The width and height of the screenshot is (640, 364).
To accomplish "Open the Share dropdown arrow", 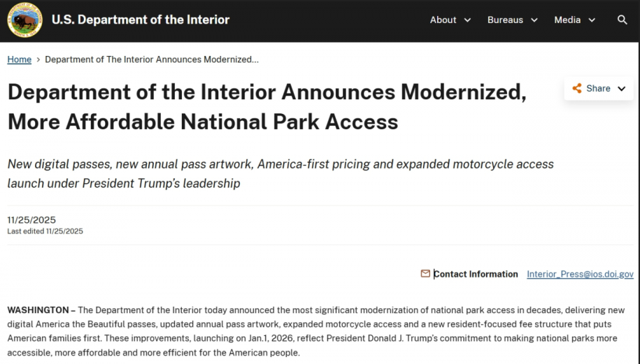I will click(621, 89).
